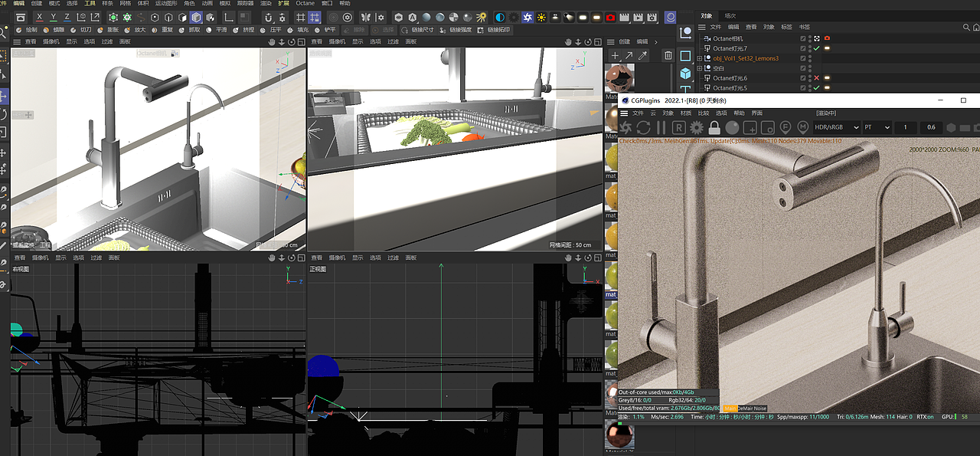Toggle the X axis lock
This screenshot has height=456, width=980.
(40, 17)
